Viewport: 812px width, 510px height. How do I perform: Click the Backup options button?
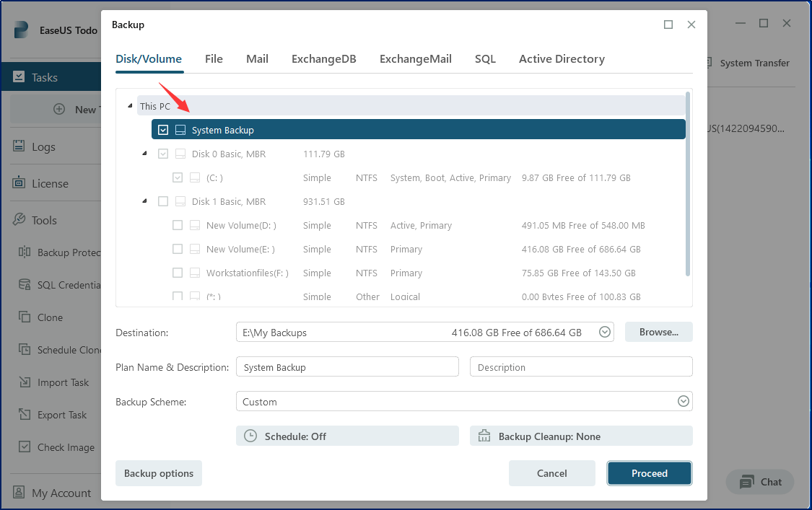tap(159, 473)
